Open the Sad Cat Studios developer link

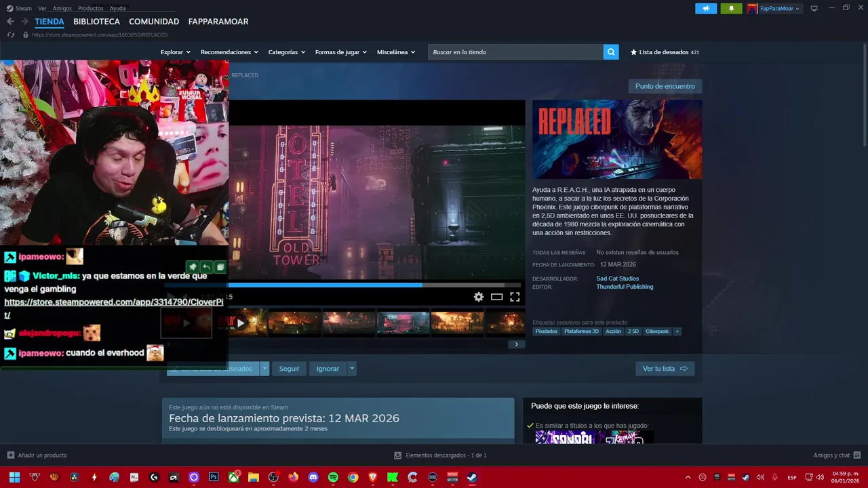617,279
